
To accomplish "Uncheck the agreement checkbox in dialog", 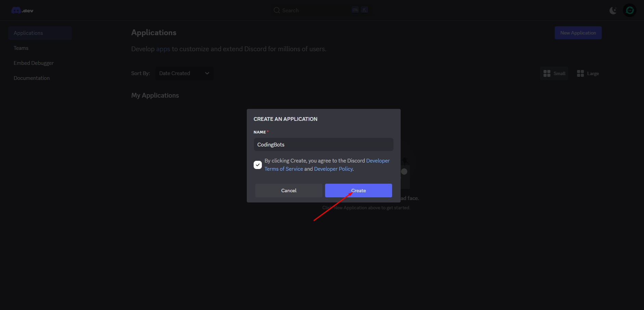I will [x=258, y=165].
